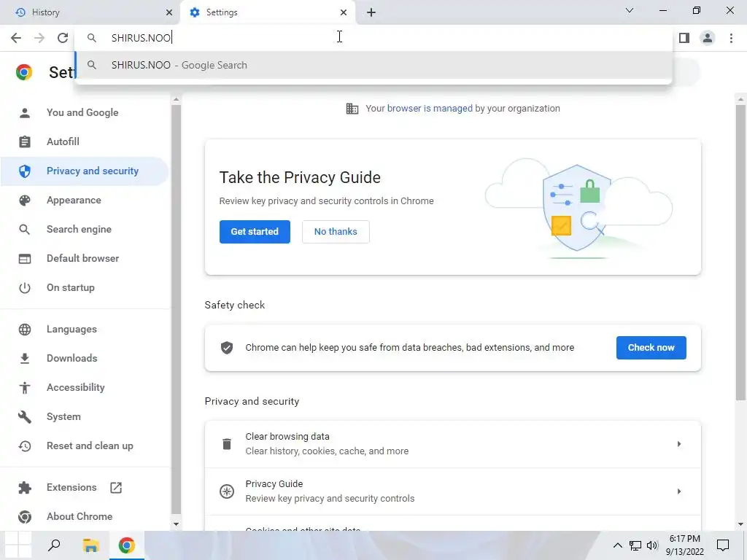The image size is (747, 560).
Task: Click the System wrench icon
Action: point(25,416)
